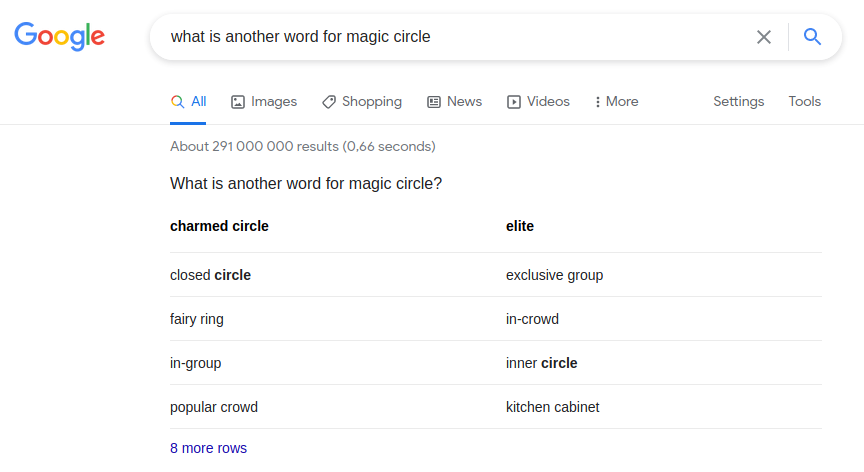
Task: Click the Shopping tag icon
Action: [329, 102]
